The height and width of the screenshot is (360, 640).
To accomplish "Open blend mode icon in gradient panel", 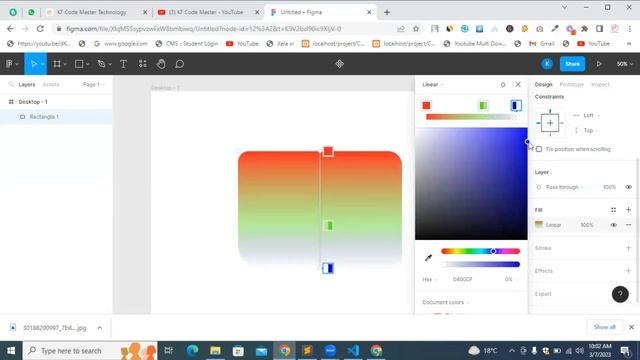I will coord(503,84).
